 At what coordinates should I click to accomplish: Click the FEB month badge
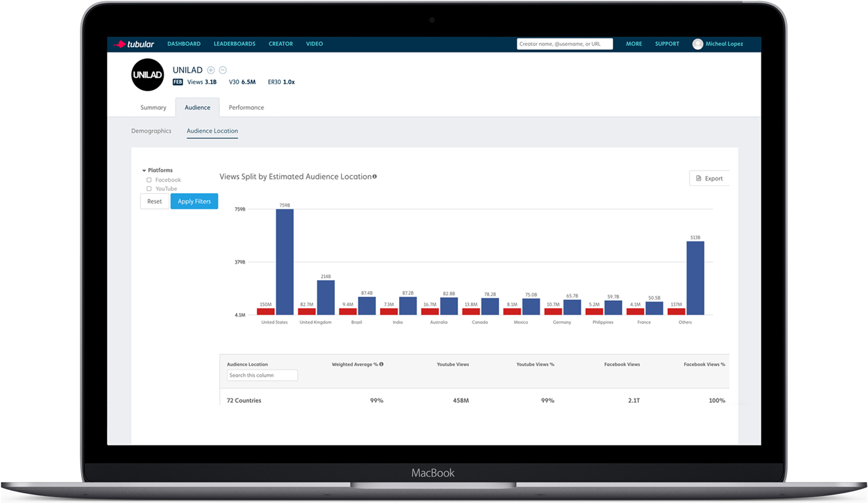(178, 82)
